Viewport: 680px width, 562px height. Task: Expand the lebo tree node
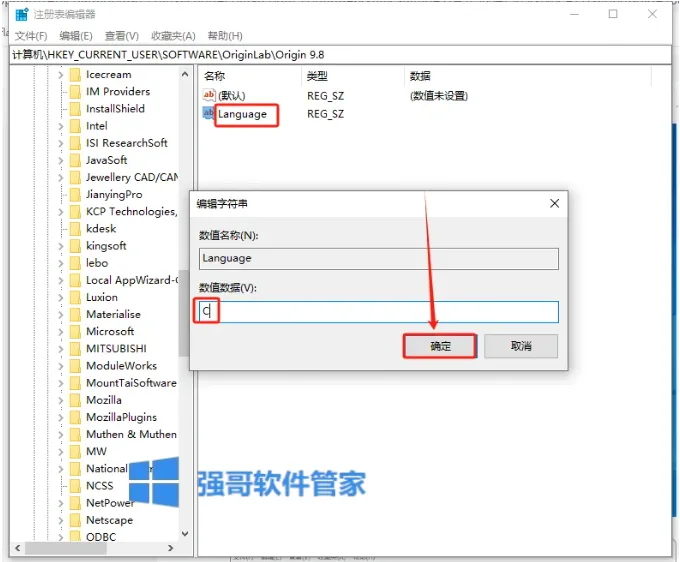(61, 264)
